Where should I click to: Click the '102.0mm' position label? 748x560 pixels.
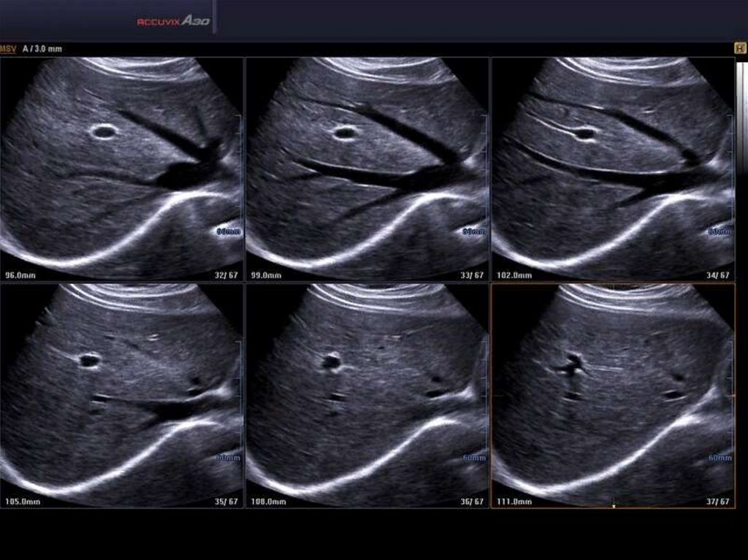pyautogui.click(x=514, y=275)
